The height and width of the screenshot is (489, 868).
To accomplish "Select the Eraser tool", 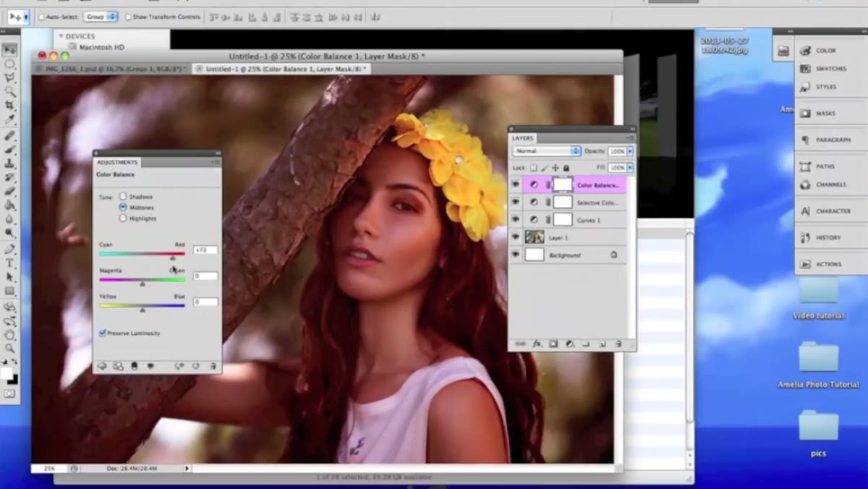I will click(9, 192).
